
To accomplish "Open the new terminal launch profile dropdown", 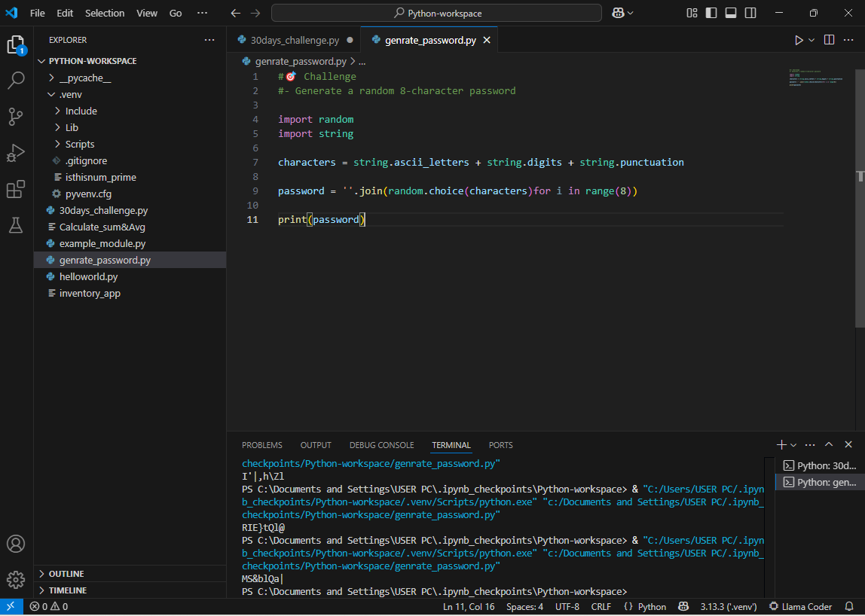I will tap(793, 445).
